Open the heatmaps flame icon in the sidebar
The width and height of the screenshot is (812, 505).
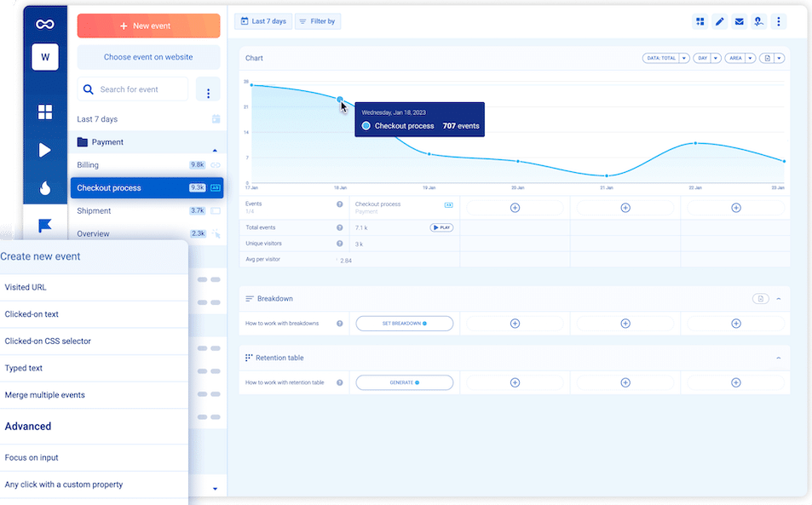[x=45, y=188]
